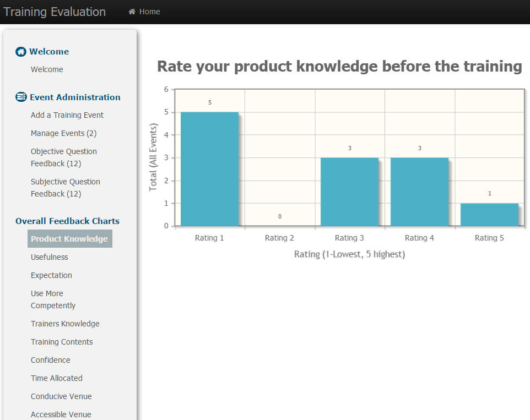This screenshot has width=530, height=420.
Task: Click the Training Evaluation brand title
Action: pos(55,12)
